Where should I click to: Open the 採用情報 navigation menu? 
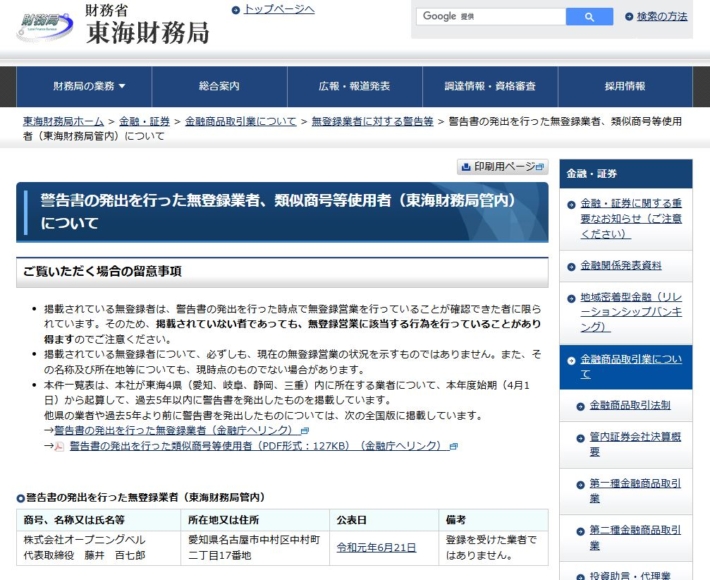pos(625,86)
